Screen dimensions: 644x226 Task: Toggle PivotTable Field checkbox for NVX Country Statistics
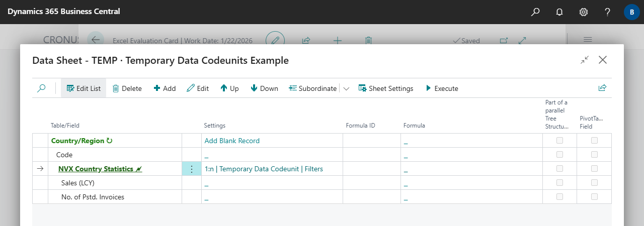click(595, 169)
